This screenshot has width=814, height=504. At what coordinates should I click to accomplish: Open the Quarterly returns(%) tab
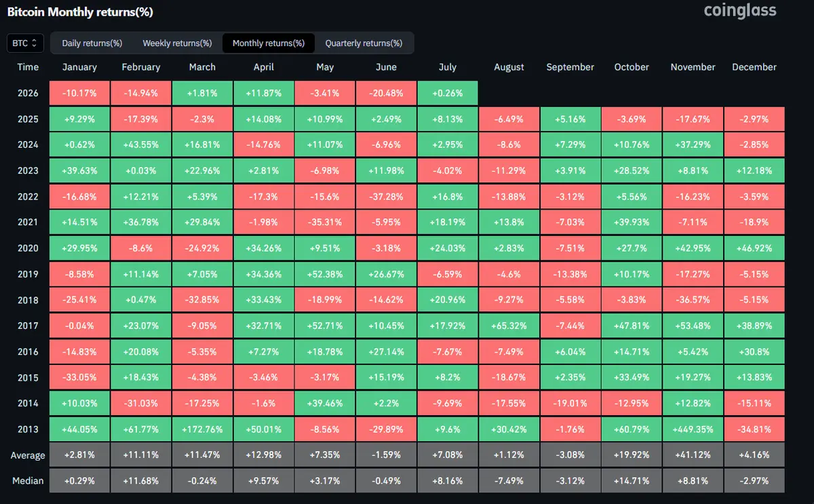(x=364, y=43)
